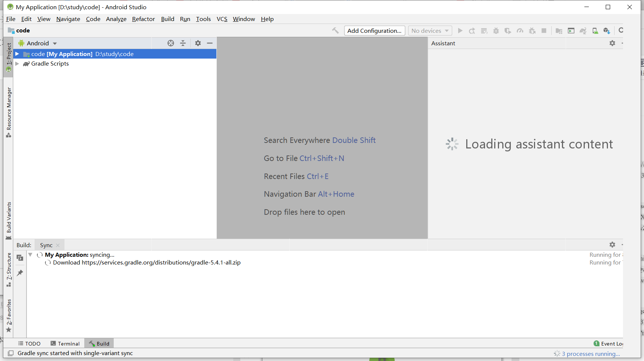Click the Run app play icon

coord(460,31)
